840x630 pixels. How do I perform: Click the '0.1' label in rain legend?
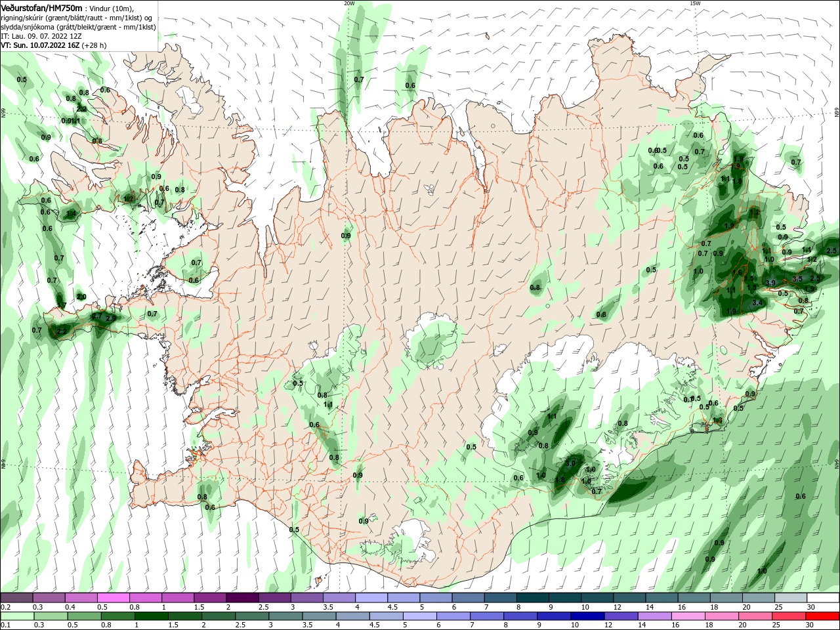point(5,625)
